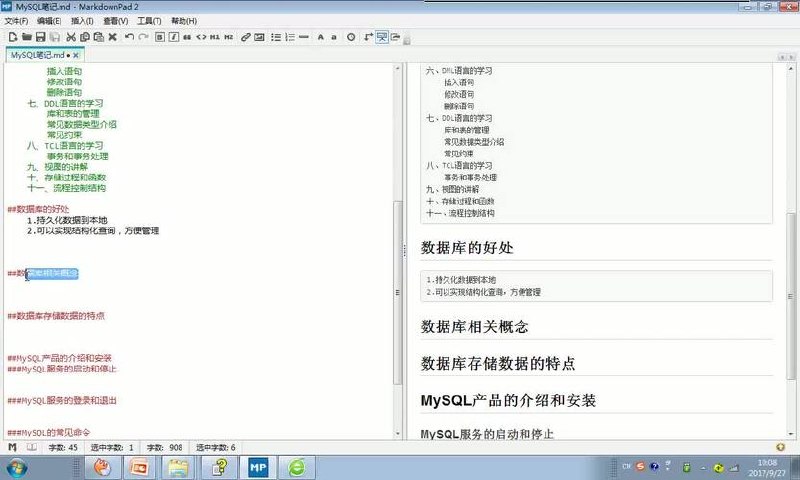The image size is (800, 480).
Task: Click the preview heading MySQL产品的介绍和安装
Action: coord(508,400)
